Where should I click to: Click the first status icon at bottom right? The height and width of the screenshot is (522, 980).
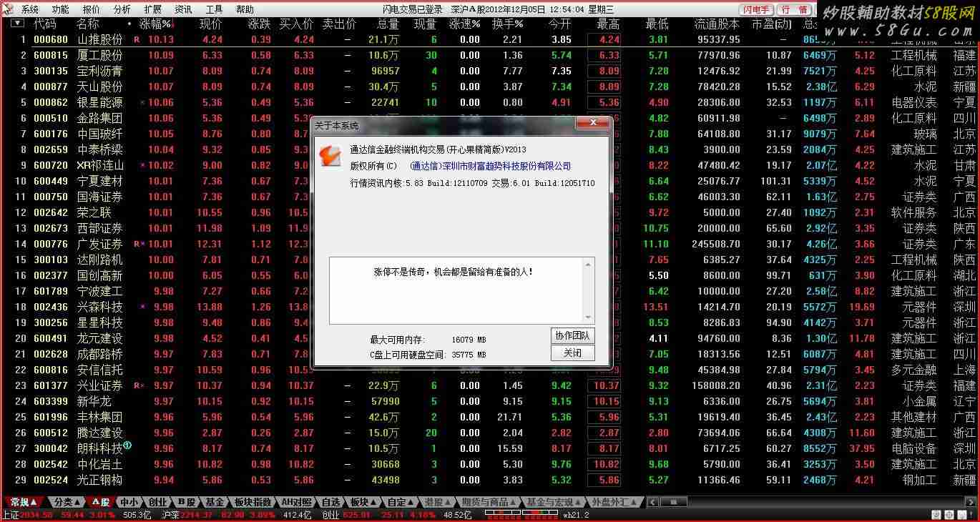point(936,515)
